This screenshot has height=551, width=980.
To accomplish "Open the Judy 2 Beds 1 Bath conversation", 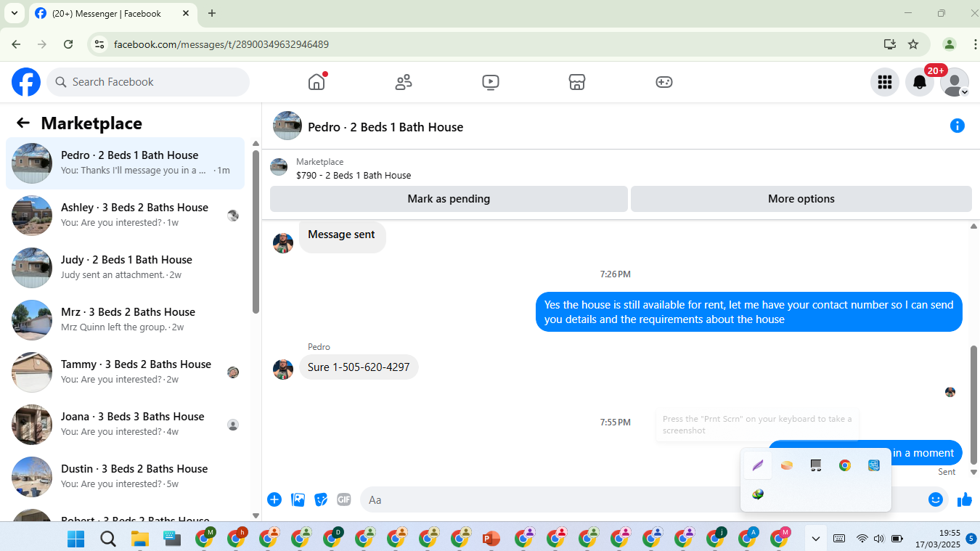I will click(125, 268).
